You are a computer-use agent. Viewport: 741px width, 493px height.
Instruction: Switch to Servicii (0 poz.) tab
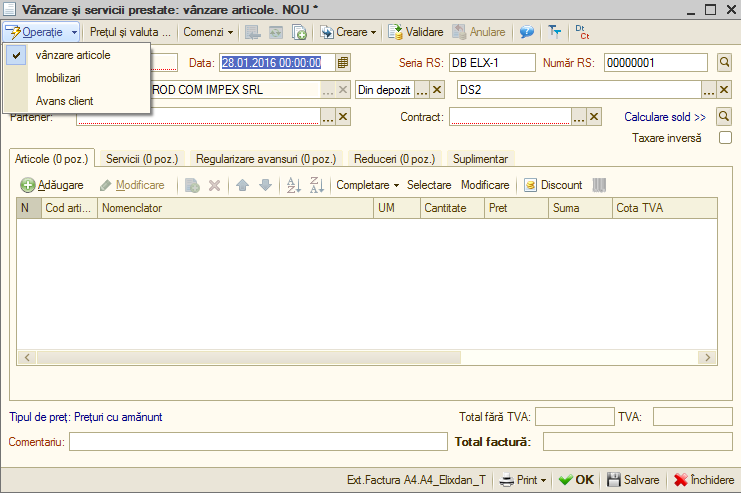pos(142,159)
